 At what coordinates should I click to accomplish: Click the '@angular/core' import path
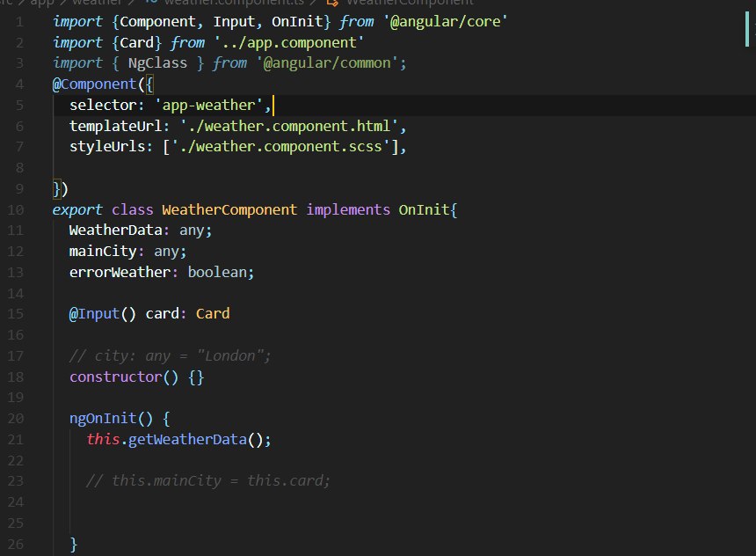coord(445,22)
